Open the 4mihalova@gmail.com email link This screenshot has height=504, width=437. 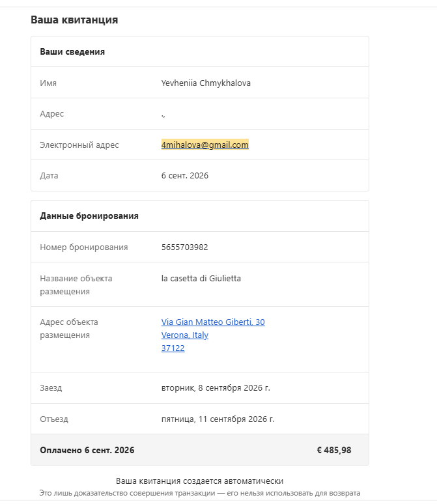pyautogui.click(x=205, y=145)
